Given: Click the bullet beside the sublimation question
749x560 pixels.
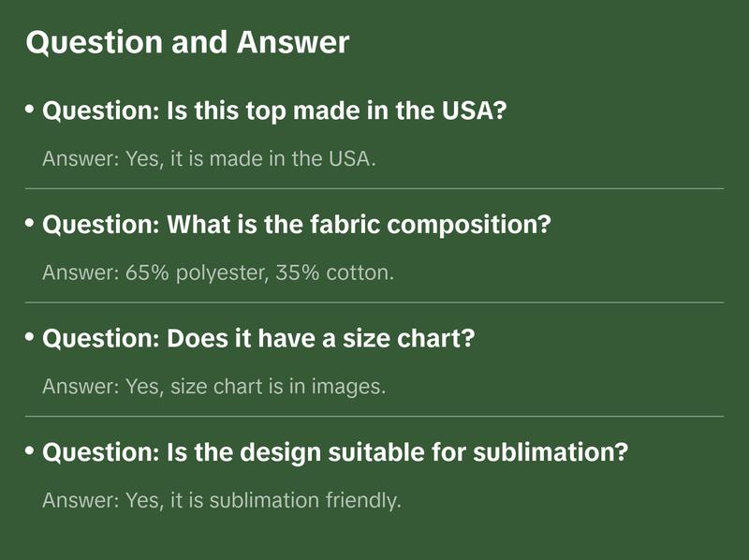Looking at the screenshot, I should [x=30, y=451].
